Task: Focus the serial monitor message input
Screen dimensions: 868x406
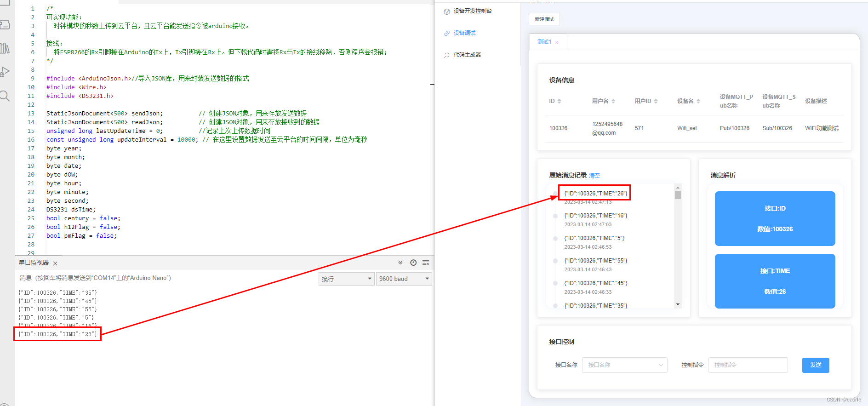Action: pos(166,278)
